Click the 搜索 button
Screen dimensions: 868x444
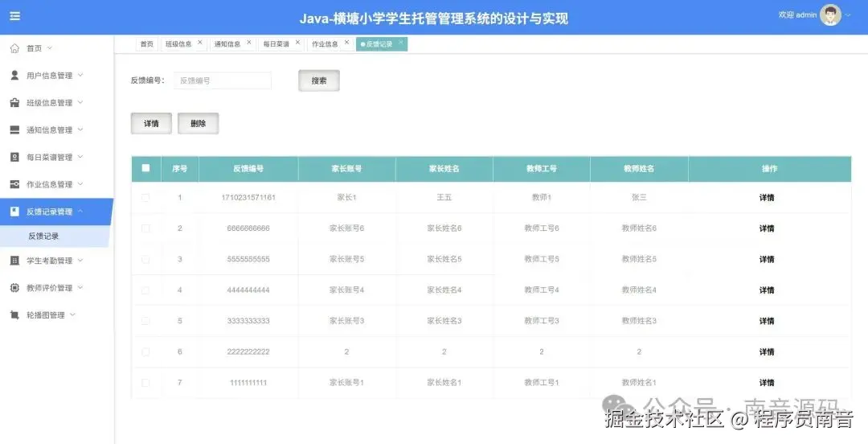tap(319, 80)
